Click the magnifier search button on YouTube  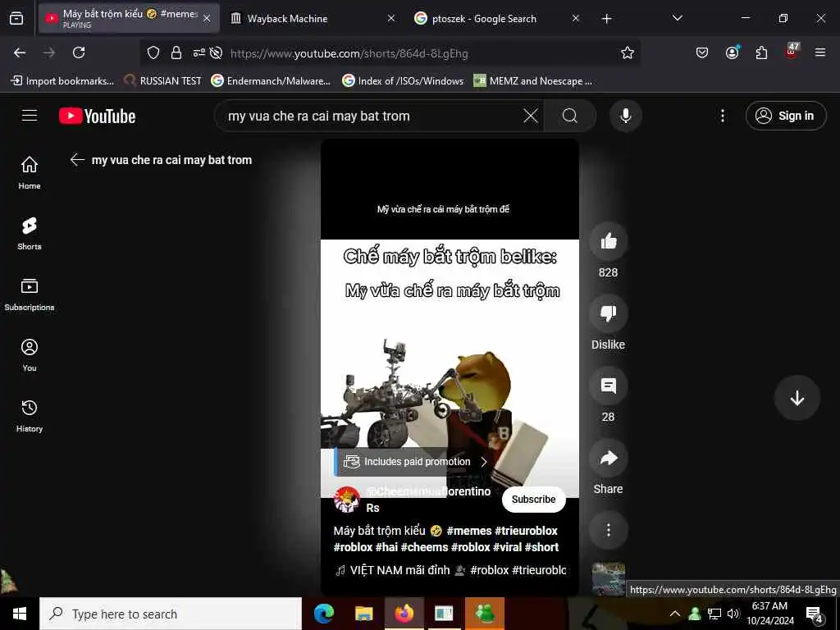pyautogui.click(x=570, y=116)
